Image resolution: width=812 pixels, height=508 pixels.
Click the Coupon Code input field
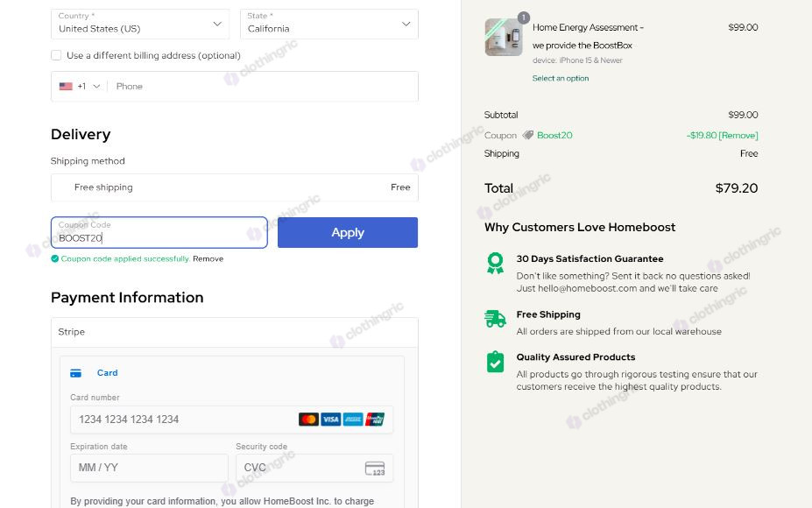point(159,232)
